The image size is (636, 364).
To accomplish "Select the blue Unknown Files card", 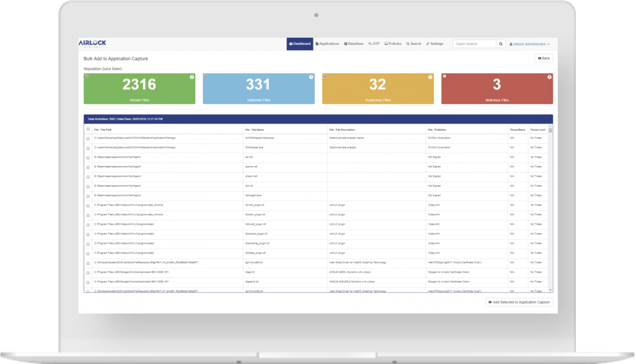I will (259, 88).
